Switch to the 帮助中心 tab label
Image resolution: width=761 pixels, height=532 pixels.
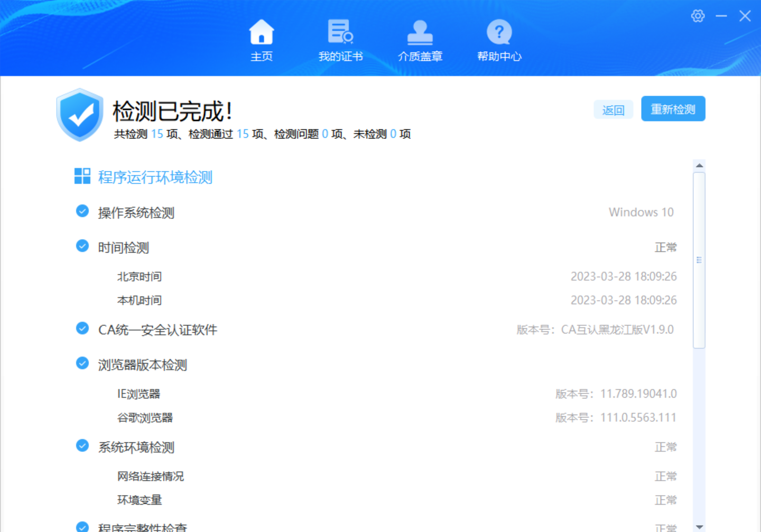pyautogui.click(x=499, y=57)
